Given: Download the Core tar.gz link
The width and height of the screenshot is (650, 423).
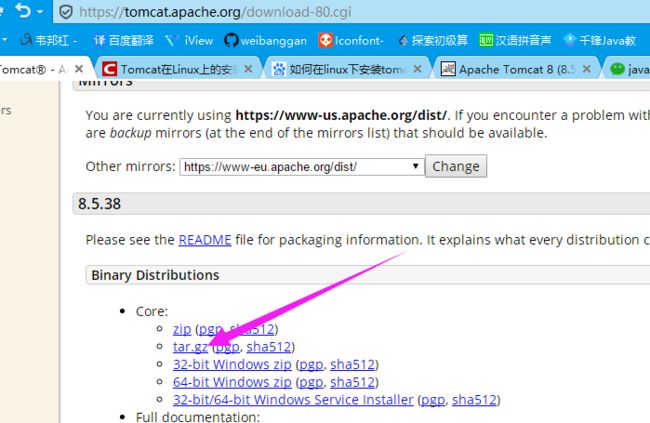Looking at the screenshot, I should pyautogui.click(x=190, y=347).
